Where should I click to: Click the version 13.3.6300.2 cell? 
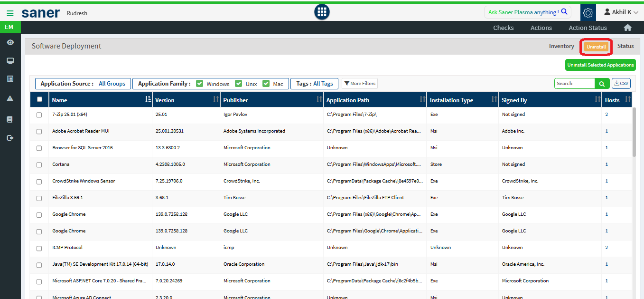168,148
